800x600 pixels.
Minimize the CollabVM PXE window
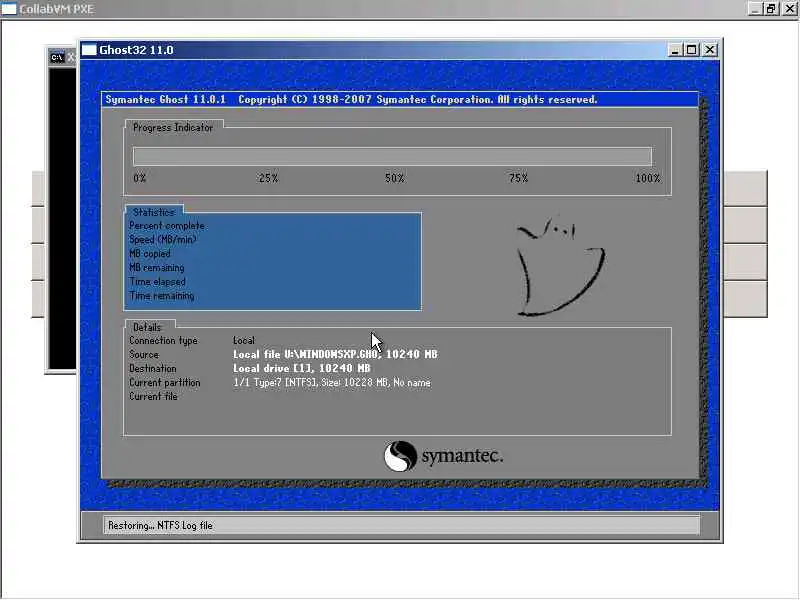[755, 9]
